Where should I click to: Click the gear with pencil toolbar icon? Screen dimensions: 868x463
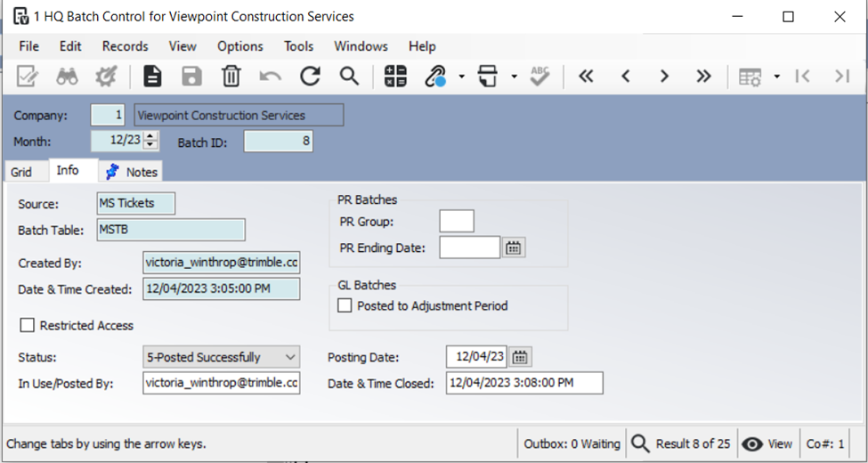point(106,77)
